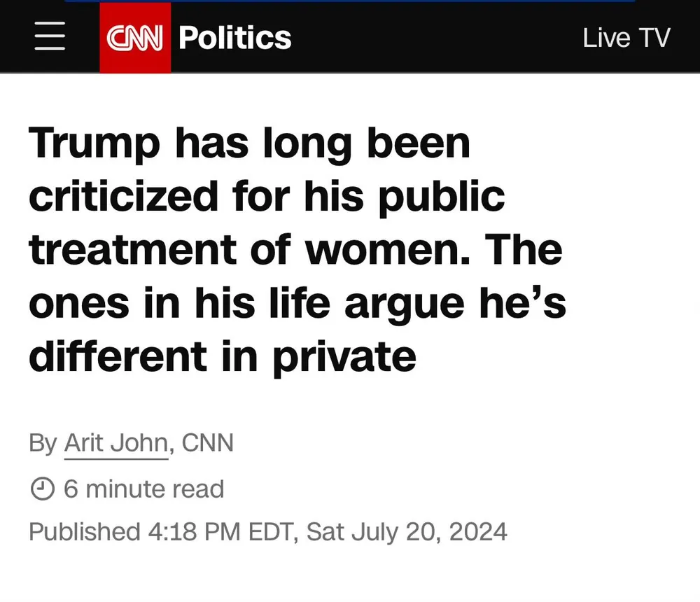Click "criticized for his public" headline line

(266, 196)
